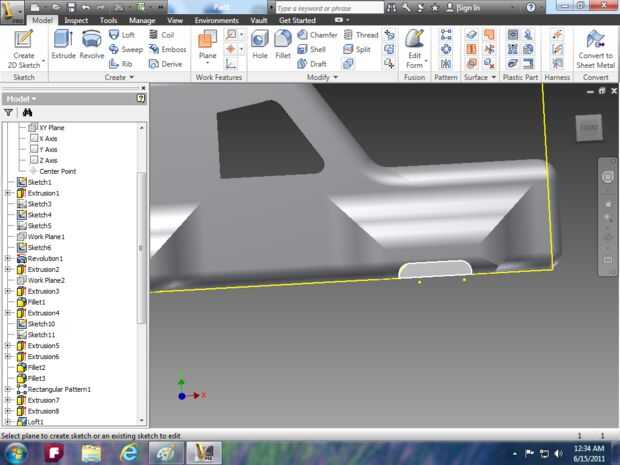This screenshot has height=465, width=620.
Task: Open the Vault ribbon tab
Action: [259, 20]
